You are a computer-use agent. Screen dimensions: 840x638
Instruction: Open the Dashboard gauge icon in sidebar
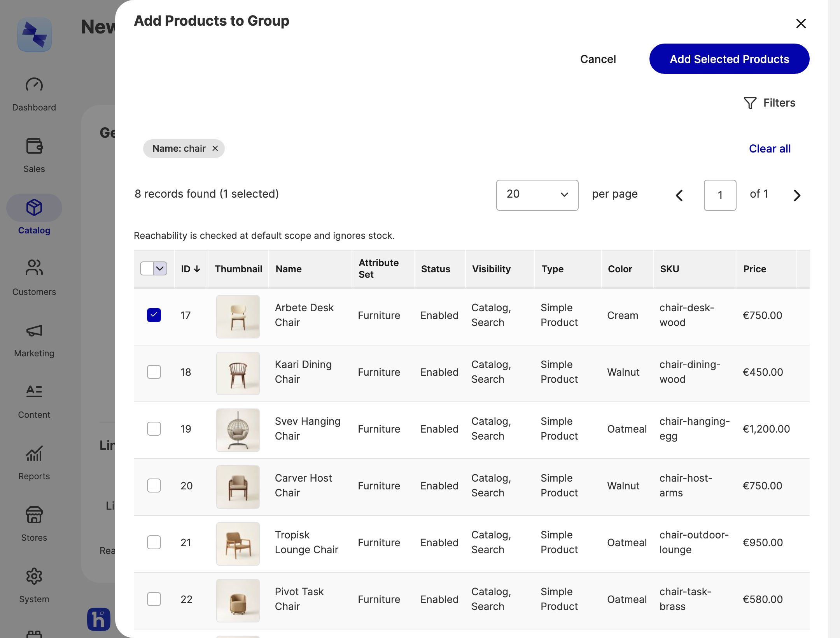click(34, 84)
